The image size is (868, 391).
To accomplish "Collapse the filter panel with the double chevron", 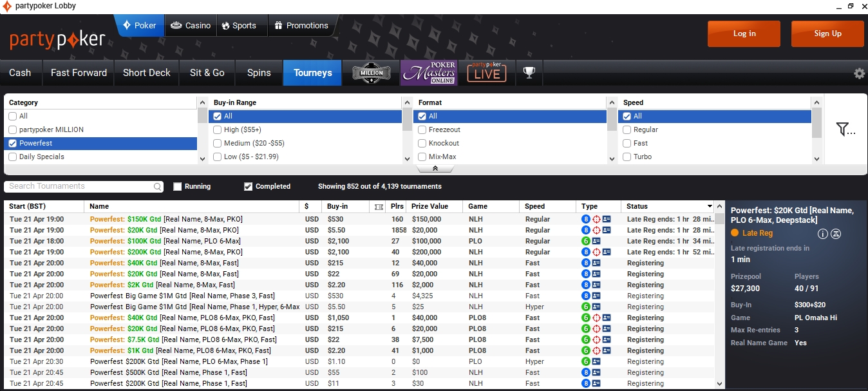I will [435, 168].
